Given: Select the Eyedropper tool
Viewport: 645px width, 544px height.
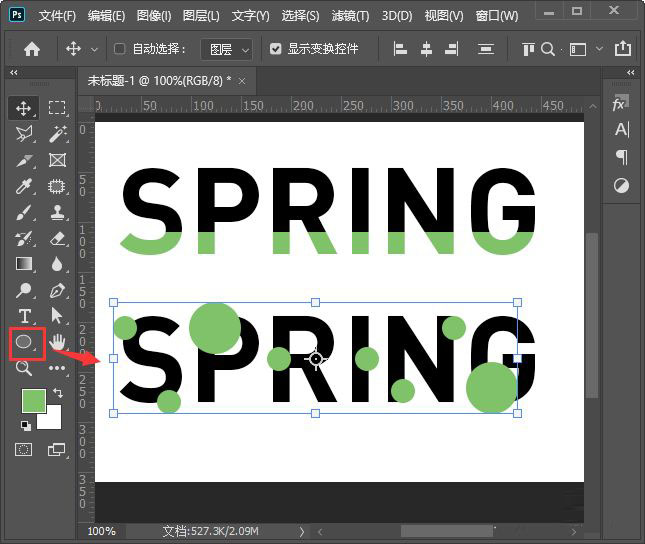Looking at the screenshot, I should 23,186.
